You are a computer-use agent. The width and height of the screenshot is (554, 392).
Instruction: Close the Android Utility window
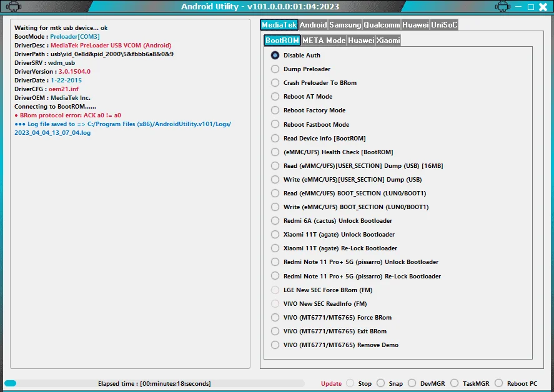click(543, 7)
